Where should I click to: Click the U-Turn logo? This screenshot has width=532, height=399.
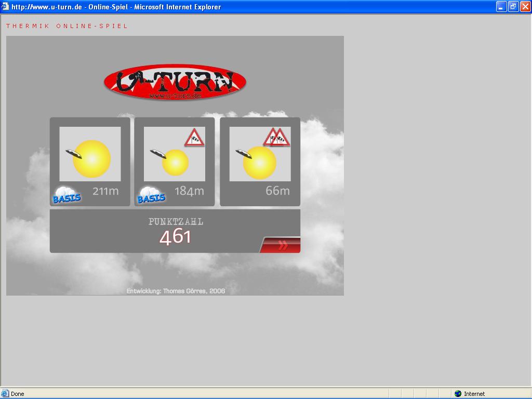point(175,82)
